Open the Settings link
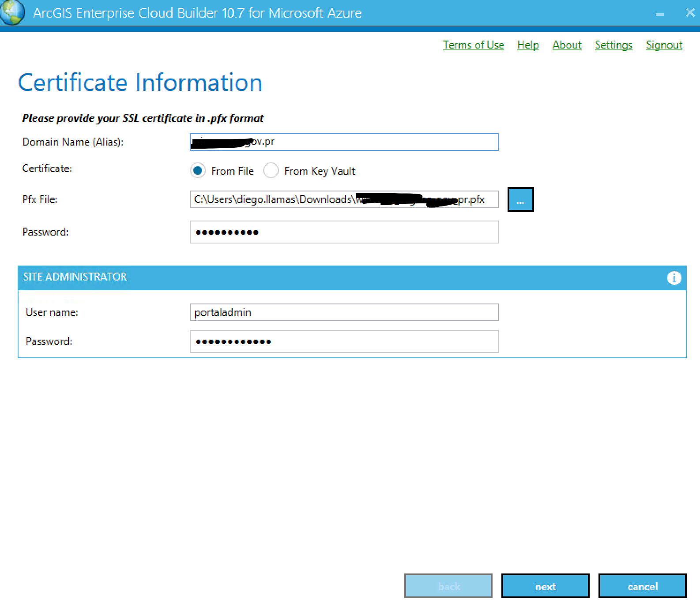 coord(613,45)
